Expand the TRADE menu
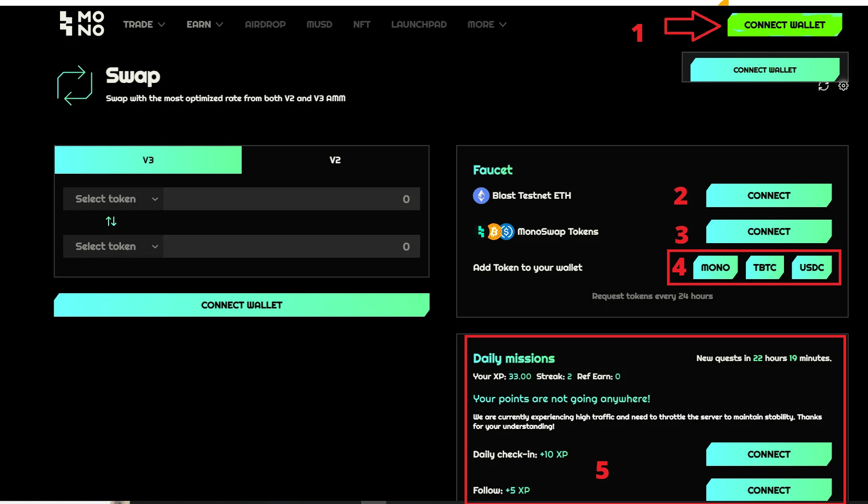Screen dimensions: 868x504 click(x=144, y=25)
